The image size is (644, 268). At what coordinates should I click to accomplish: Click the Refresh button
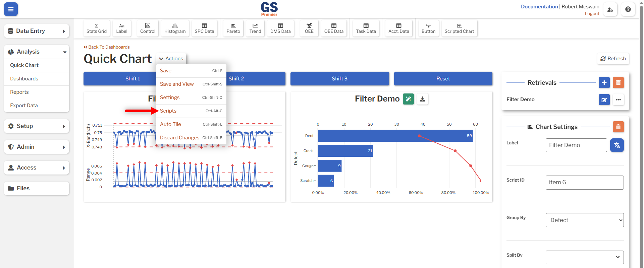[x=613, y=59]
